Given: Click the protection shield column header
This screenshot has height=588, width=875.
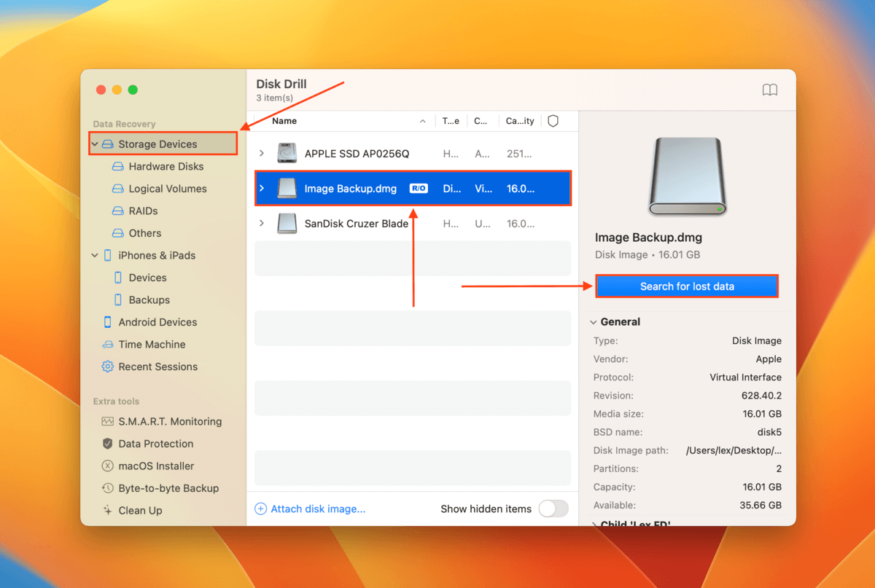Looking at the screenshot, I should [553, 121].
